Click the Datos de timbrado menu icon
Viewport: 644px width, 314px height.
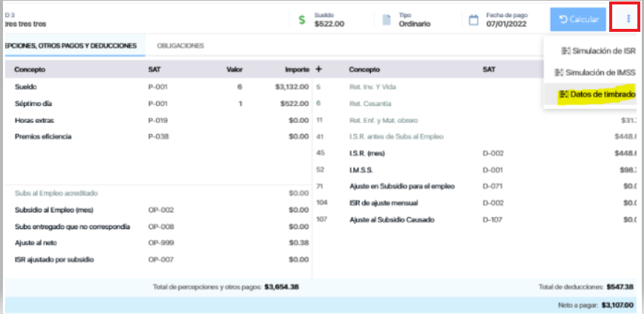click(x=564, y=94)
